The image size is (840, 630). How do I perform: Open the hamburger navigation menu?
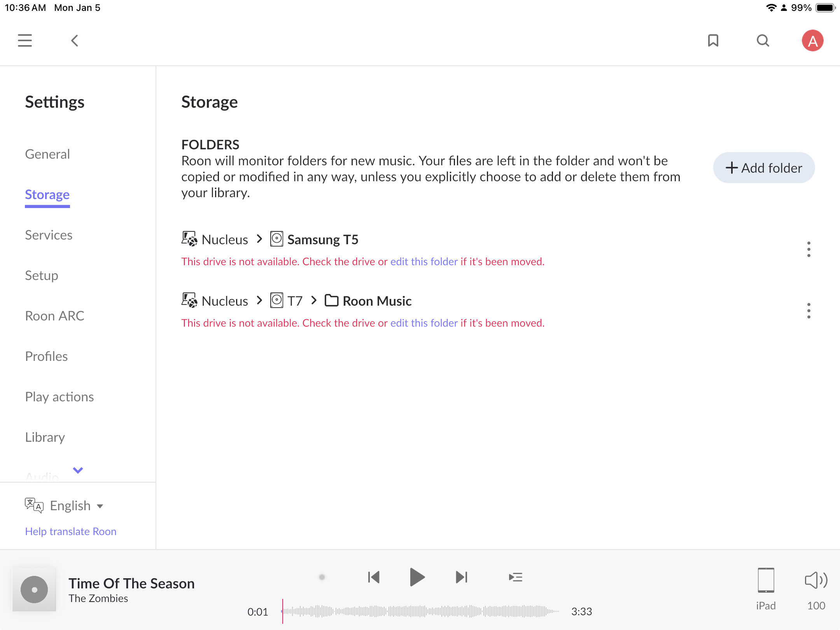25,40
